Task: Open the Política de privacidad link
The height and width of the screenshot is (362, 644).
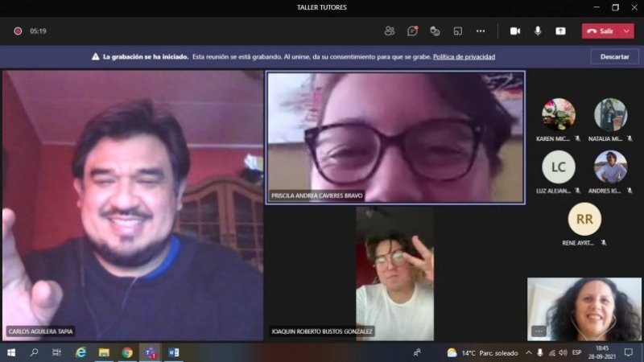Action: pyautogui.click(x=464, y=56)
